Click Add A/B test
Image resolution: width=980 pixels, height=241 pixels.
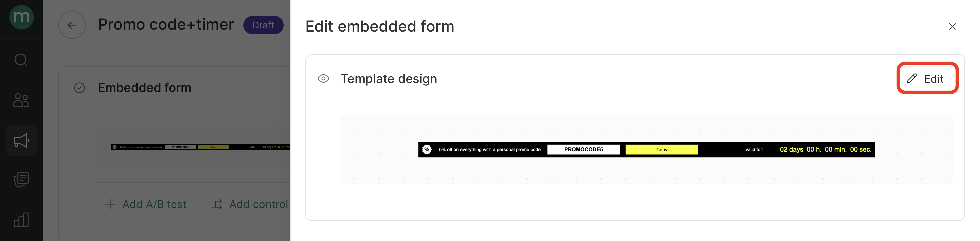145,205
